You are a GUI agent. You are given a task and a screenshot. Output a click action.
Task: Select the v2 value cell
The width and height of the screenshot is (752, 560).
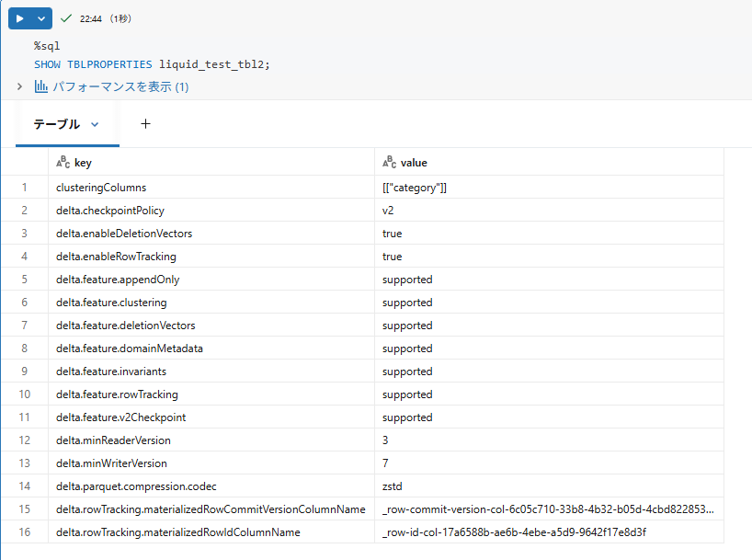(549, 211)
